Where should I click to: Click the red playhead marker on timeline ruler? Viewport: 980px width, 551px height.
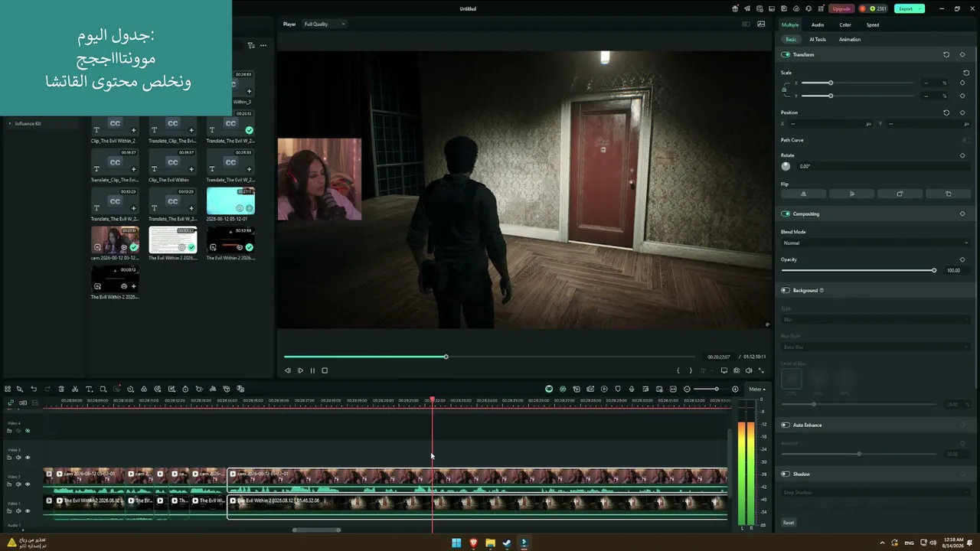tap(433, 400)
